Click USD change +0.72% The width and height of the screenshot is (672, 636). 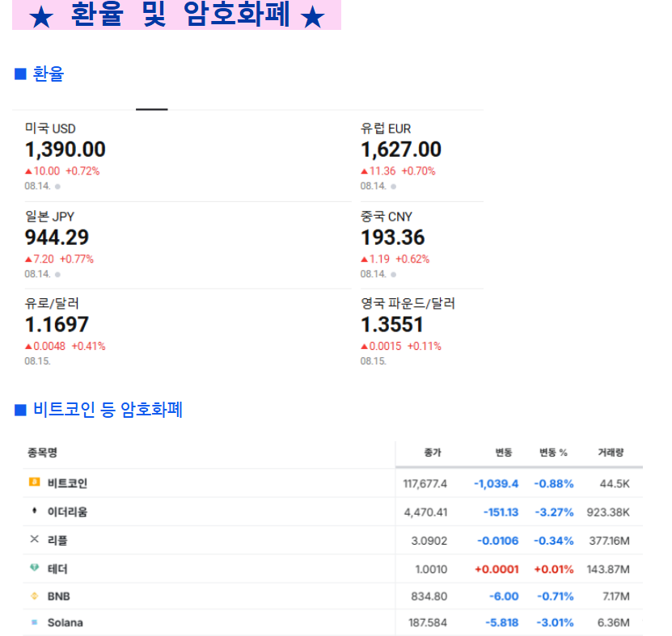click(x=82, y=171)
